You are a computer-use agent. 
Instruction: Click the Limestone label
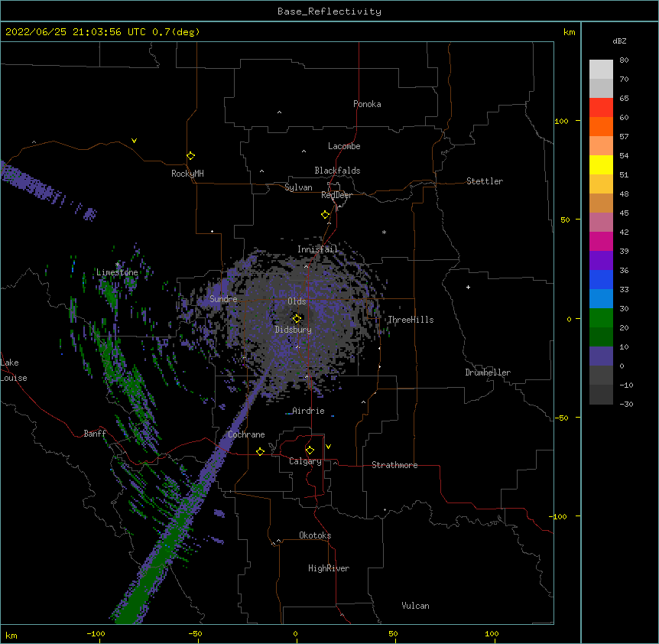click(x=117, y=272)
